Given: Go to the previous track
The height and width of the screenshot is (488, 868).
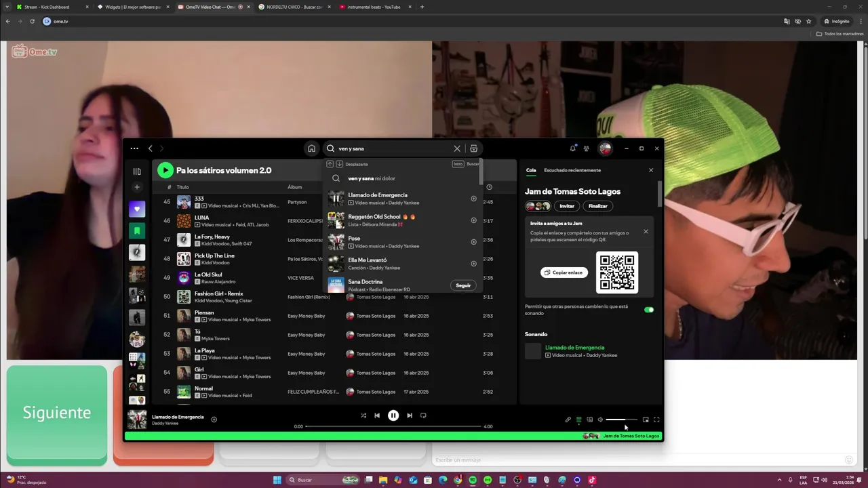Looking at the screenshot, I should click(377, 415).
